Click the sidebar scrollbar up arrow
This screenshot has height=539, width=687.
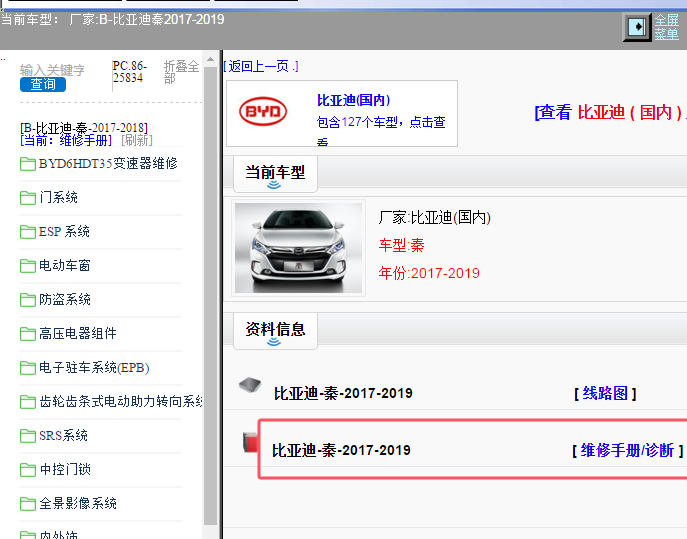[x=210, y=59]
